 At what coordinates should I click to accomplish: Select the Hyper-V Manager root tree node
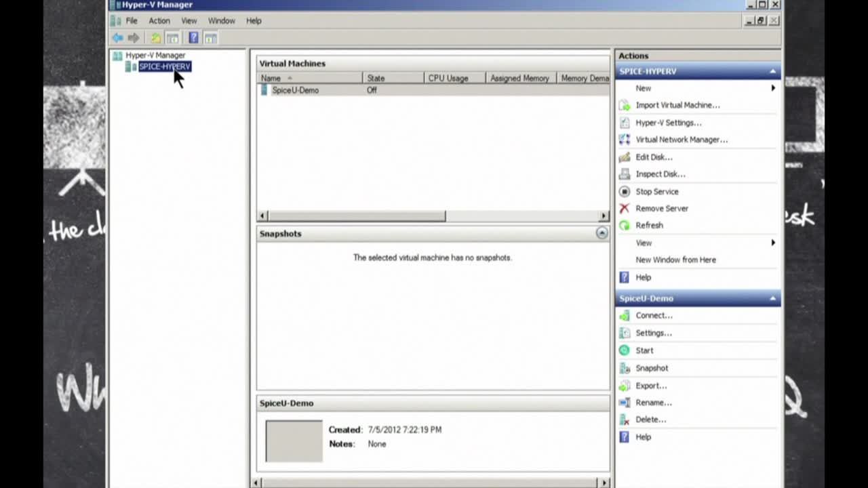[155, 56]
